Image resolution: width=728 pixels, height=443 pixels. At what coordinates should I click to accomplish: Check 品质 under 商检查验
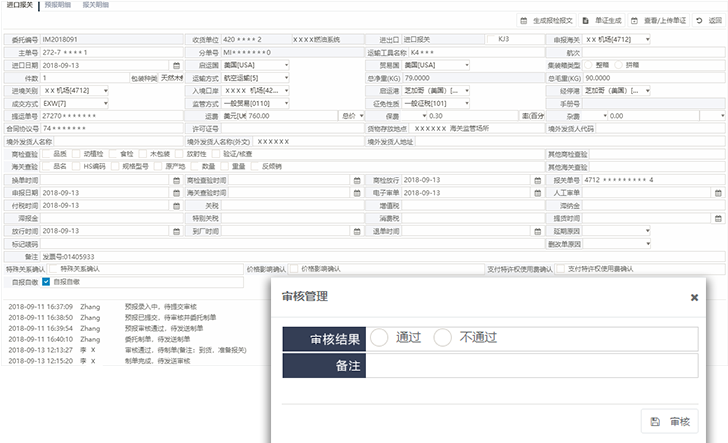[x=46, y=154]
